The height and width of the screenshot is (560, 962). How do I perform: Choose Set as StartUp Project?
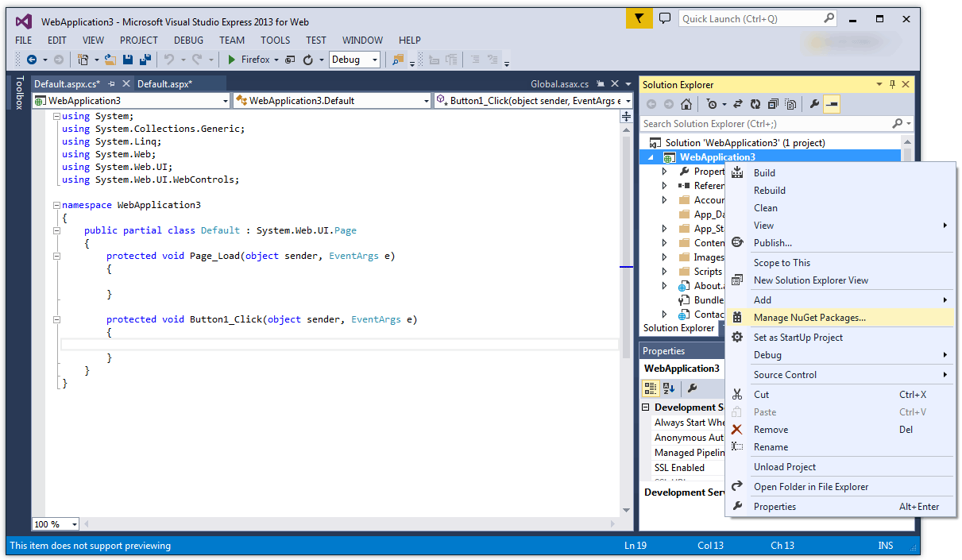pyautogui.click(x=840, y=337)
